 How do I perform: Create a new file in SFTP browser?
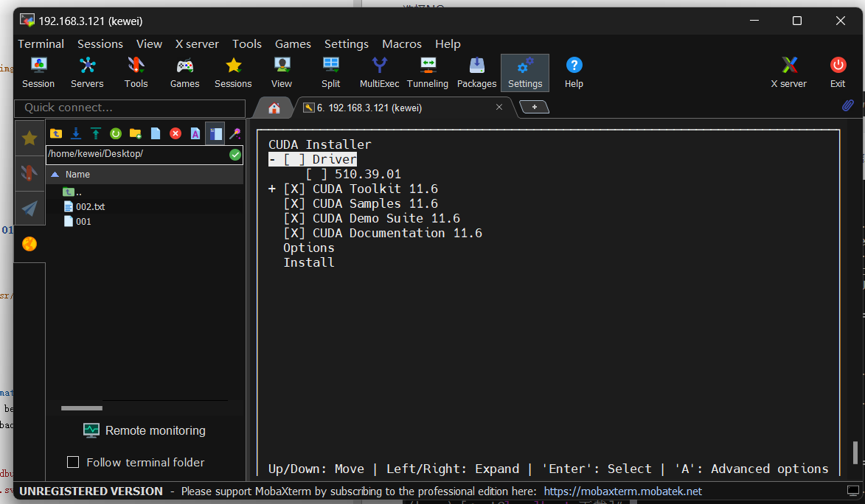click(x=156, y=133)
